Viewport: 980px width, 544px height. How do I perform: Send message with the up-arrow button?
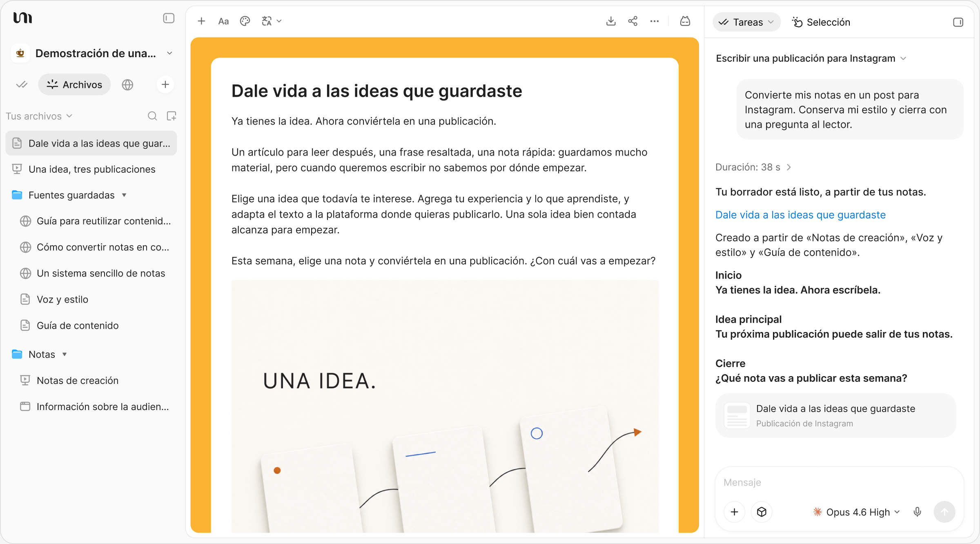[944, 512]
